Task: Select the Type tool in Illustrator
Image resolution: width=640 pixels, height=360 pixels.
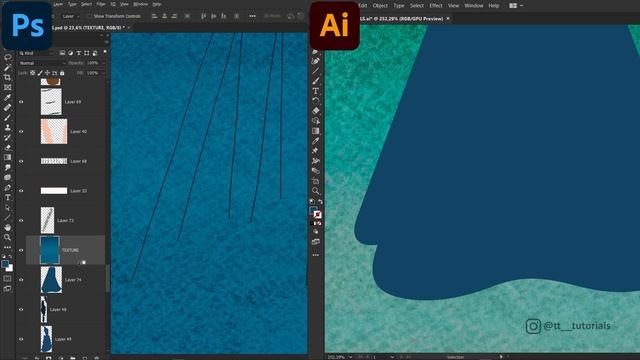Action: [316, 91]
